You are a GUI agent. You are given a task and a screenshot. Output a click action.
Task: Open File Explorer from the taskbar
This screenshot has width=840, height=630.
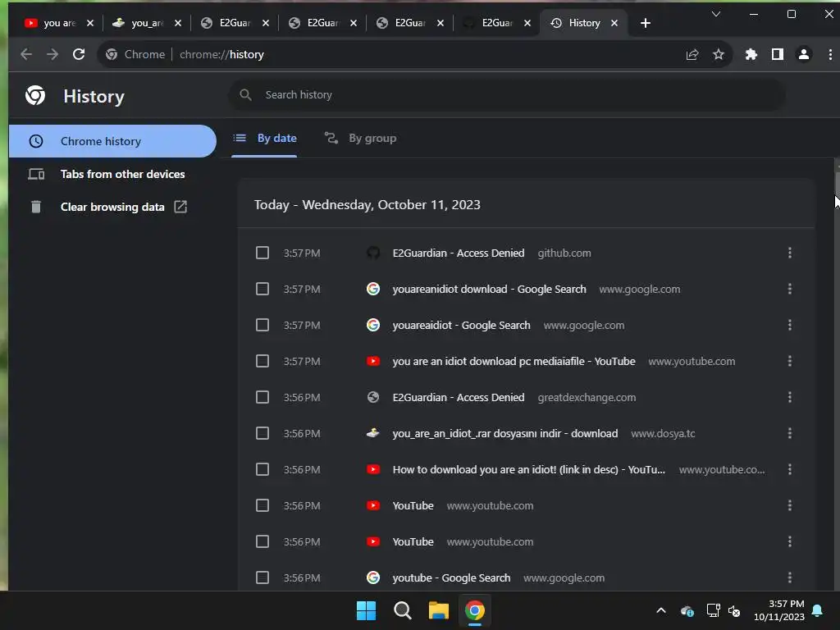tap(438, 610)
